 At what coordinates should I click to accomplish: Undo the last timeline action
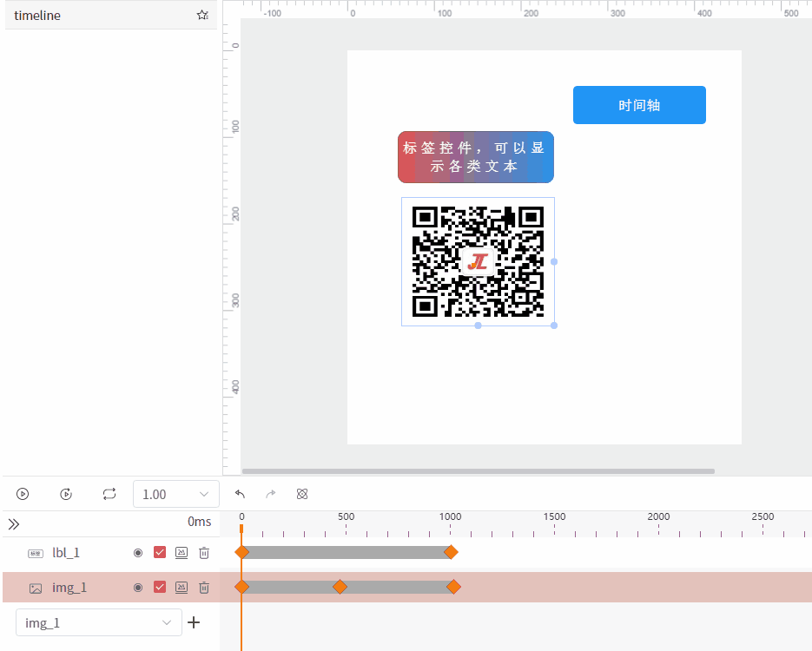point(240,494)
